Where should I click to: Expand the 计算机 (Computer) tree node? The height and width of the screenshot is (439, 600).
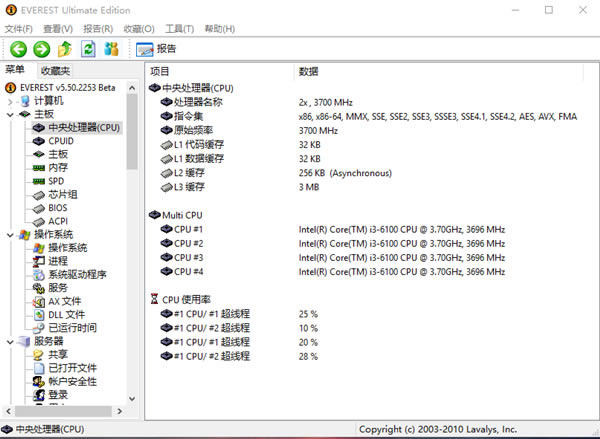click(x=10, y=101)
